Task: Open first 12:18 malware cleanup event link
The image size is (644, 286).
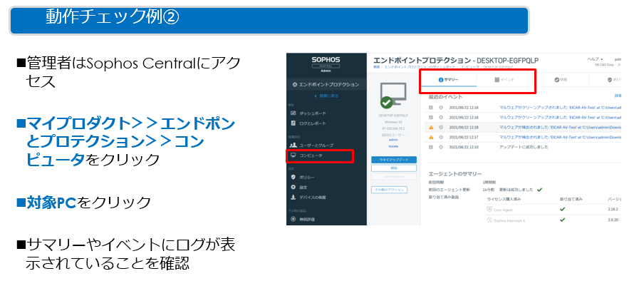Action: [x=560, y=107]
